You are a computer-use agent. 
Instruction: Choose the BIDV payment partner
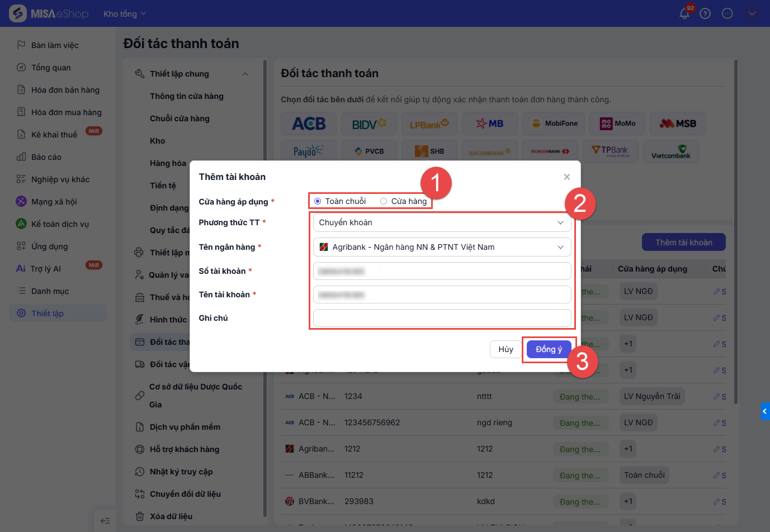[369, 123]
